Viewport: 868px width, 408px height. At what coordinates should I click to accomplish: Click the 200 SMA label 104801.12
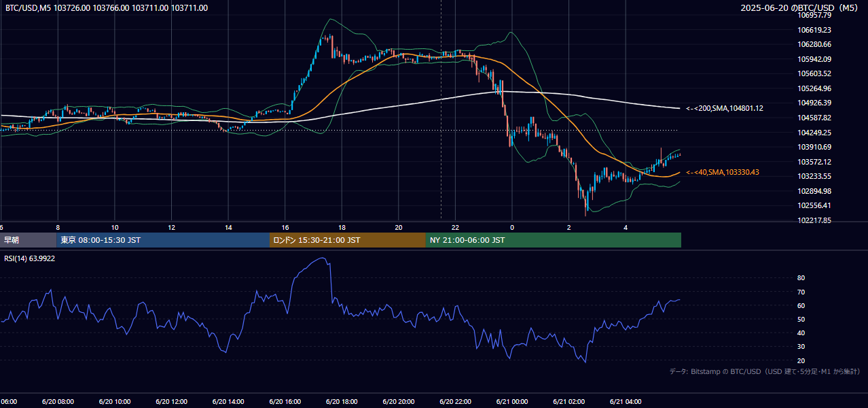[x=725, y=108]
